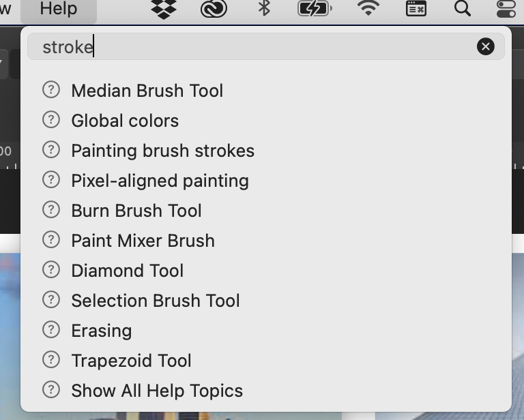The height and width of the screenshot is (420, 524).
Task: Select Burn Brush Tool help result
Action: click(x=136, y=211)
